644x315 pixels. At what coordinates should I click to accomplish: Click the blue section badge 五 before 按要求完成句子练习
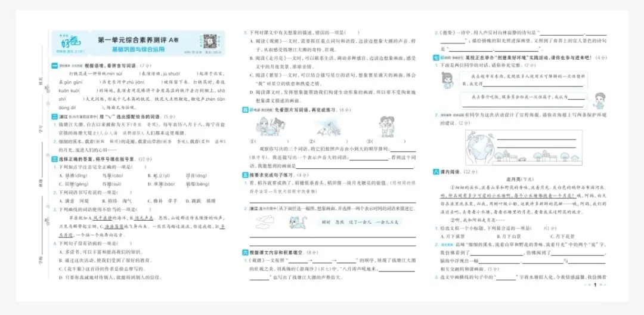[245, 175]
